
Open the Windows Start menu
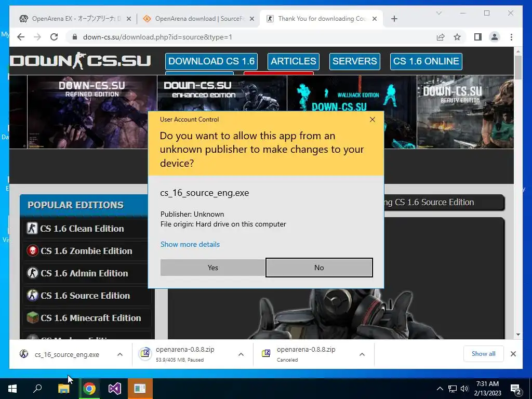click(12, 389)
